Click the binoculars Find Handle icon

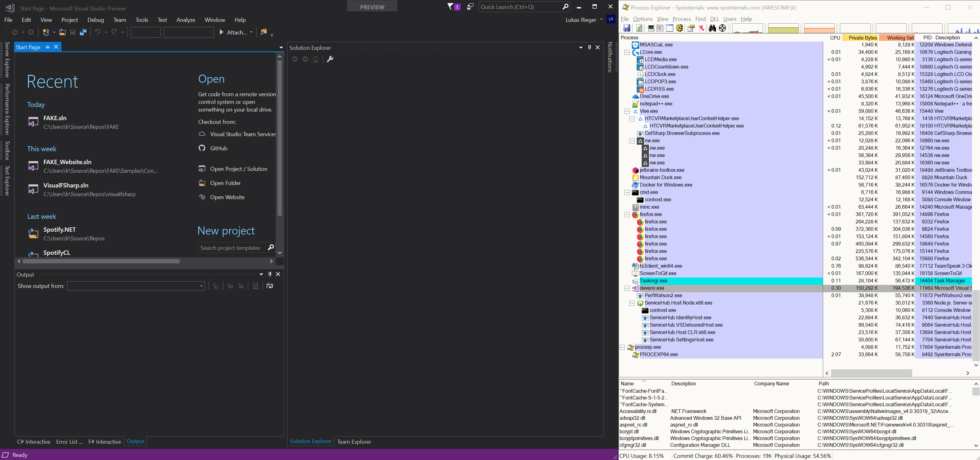712,28
